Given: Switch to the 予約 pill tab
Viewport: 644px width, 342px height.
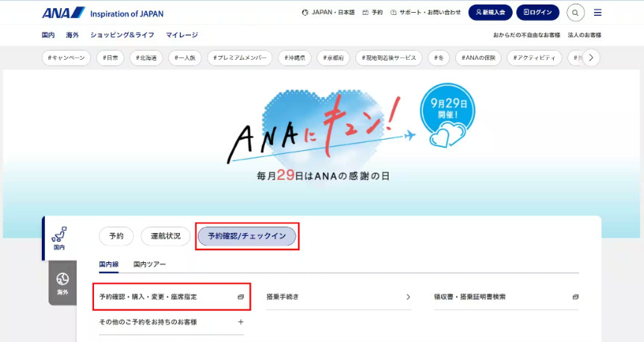Looking at the screenshot, I should (x=116, y=236).
